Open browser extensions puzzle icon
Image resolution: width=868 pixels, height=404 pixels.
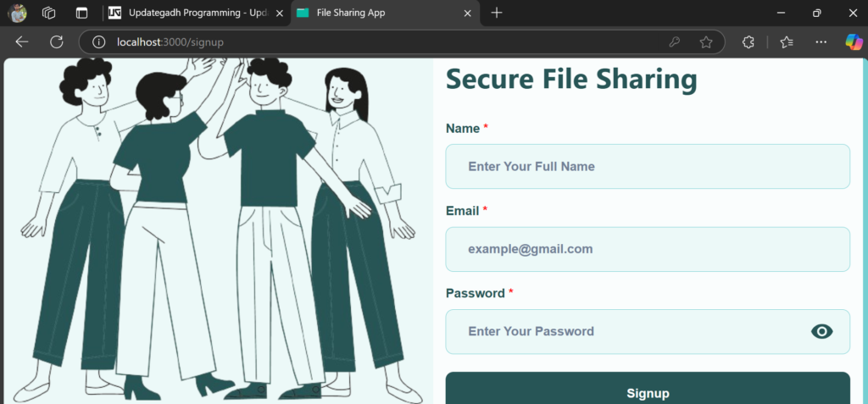748,42
